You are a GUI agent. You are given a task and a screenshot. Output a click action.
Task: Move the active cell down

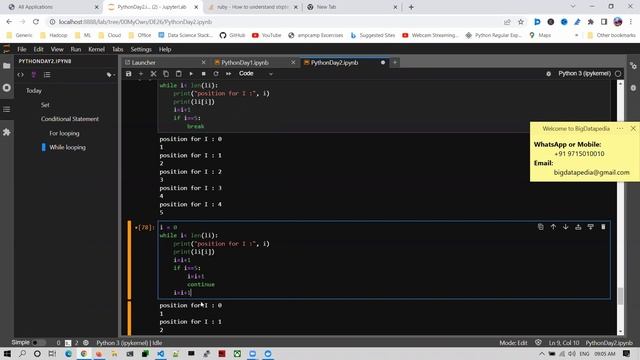(x=566, y=227)
